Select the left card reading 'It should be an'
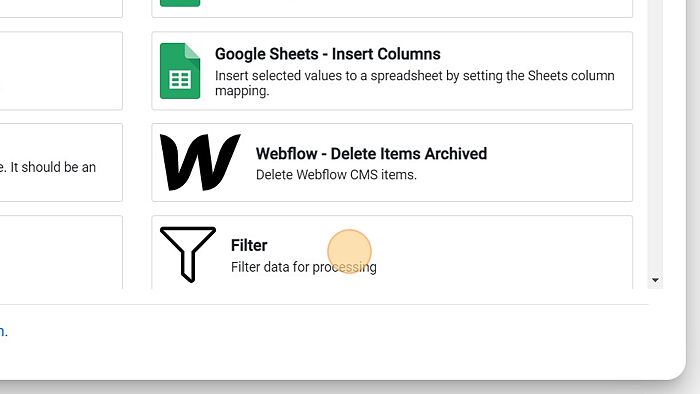The width and height of the screenshot is (700, 394). (x=61, y=162)
